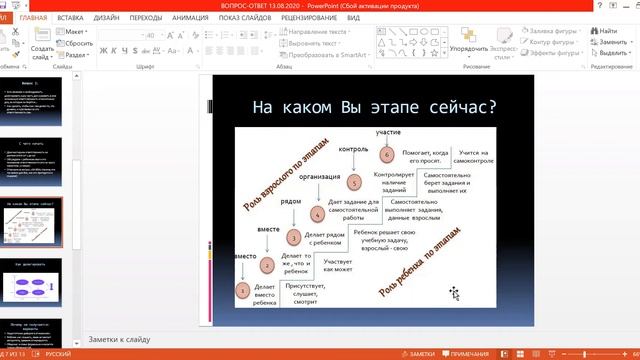Toggle strikethrough abc button
Viewport: 640px width, 360px height.
146,51
